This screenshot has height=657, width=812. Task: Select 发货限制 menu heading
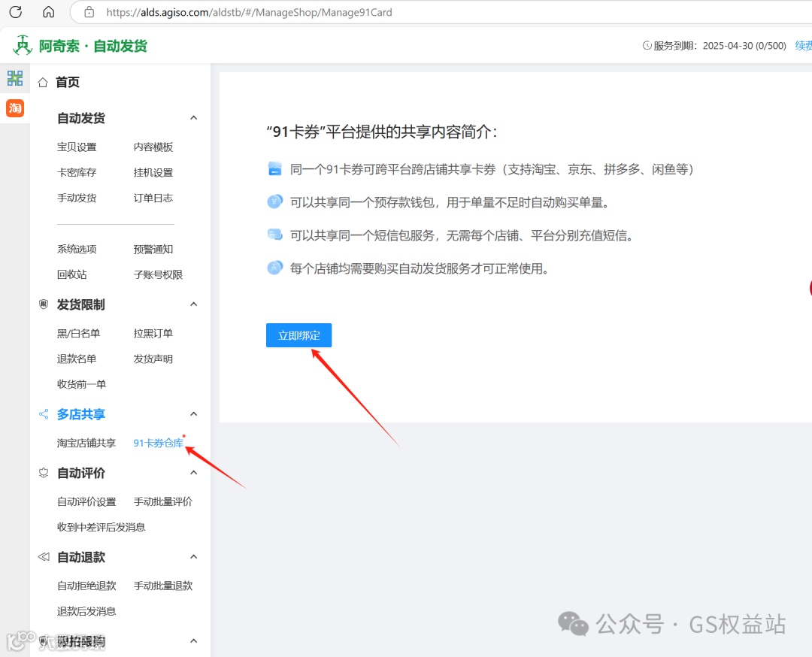point(80,304)
